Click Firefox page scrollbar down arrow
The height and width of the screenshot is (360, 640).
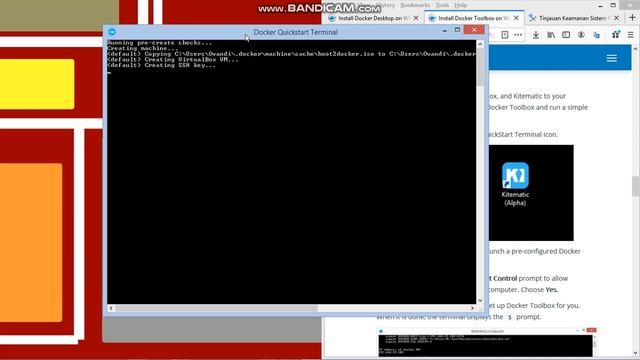[x=636, y=353]
